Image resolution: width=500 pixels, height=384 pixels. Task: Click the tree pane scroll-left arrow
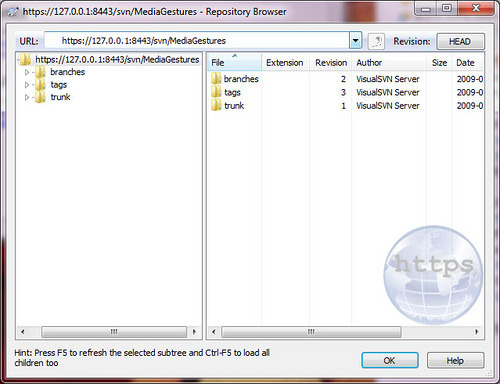pyautogui.click(x=23, y=332)
